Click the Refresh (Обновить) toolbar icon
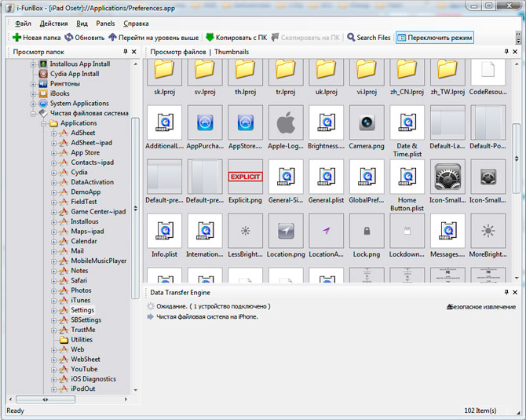 coord(69,38)
